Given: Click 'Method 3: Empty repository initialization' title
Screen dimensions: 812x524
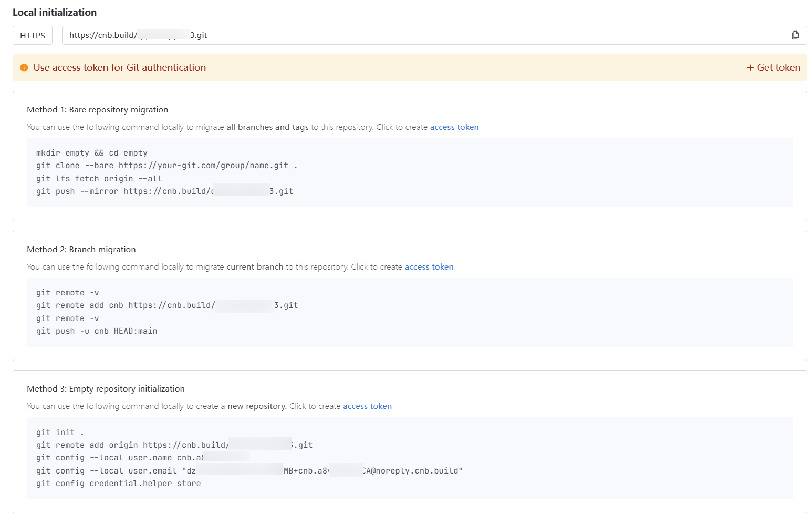Looking at the screenshot, I should tap(106, 389).
